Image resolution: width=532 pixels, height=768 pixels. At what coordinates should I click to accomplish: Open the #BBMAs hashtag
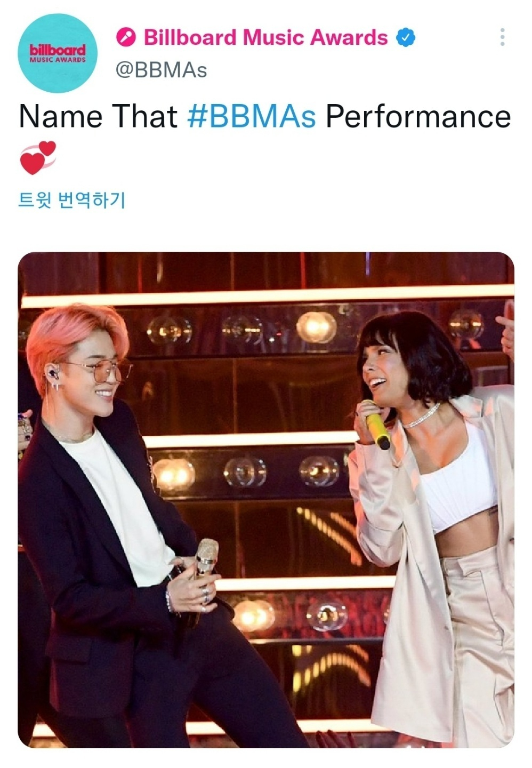pos(252,116)
